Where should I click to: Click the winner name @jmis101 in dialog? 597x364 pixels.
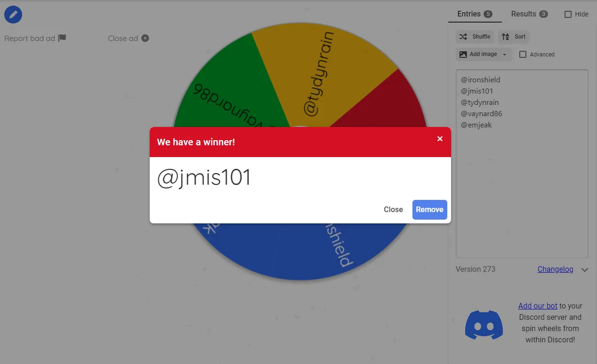pos(204,178)
